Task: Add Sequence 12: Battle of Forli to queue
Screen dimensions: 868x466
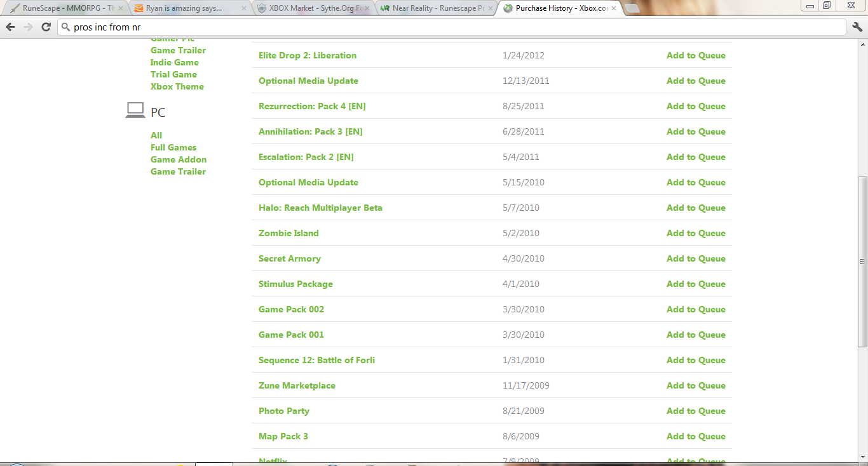Action: [x=696, y=360]
